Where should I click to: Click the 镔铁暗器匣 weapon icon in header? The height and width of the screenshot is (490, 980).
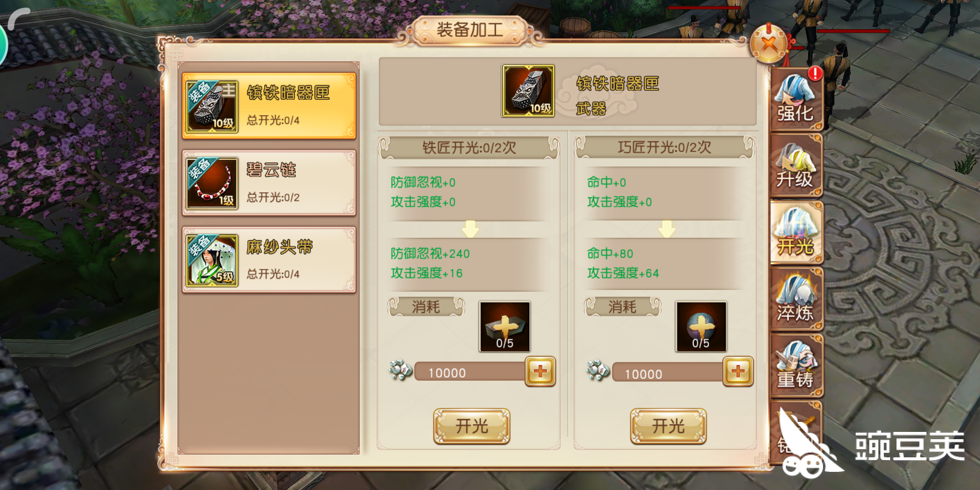coord(528,91)
